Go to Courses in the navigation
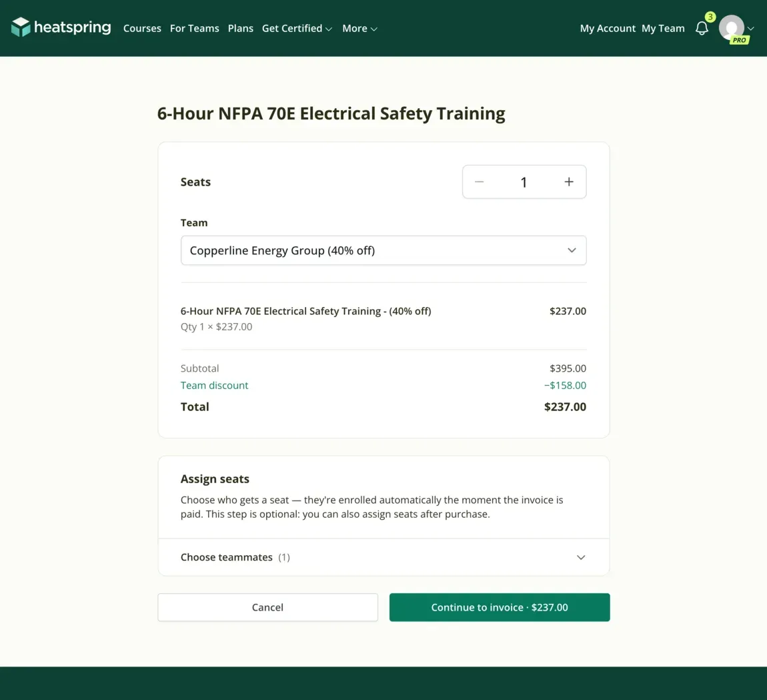The width and height of the screenshot is (767, 700). click(x=142, y=29)
